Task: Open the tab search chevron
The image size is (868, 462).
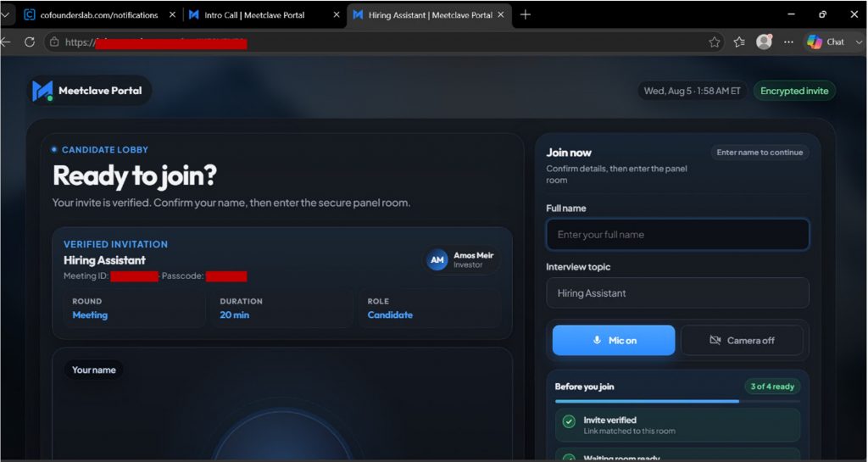Action: point(6,15)
